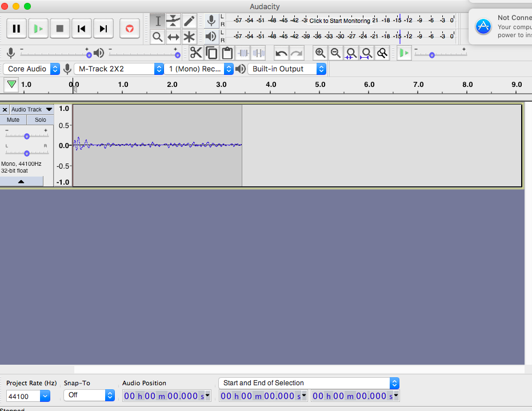
Task: Open the Project Rate 44100 dropdown
Action: [45, 396]
